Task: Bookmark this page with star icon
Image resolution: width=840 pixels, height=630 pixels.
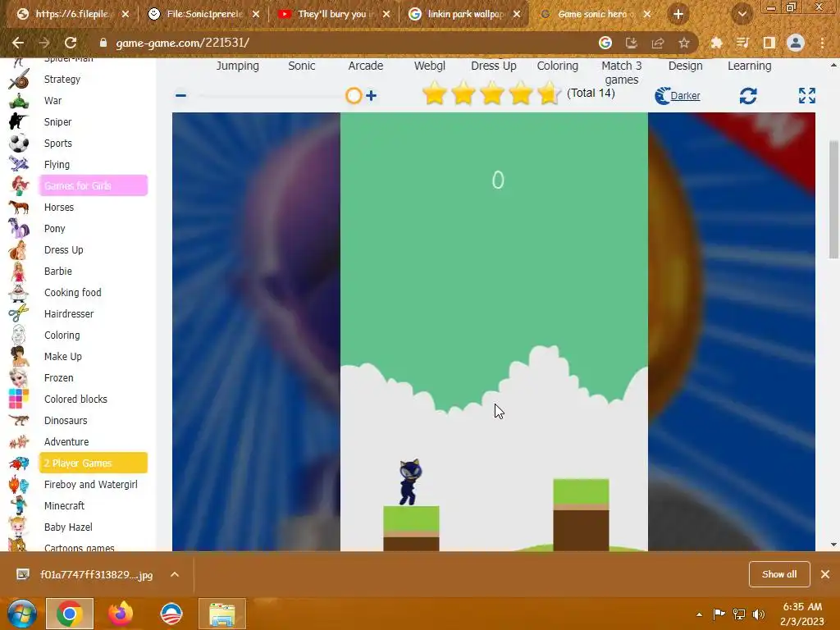Action: pos(684,43)
